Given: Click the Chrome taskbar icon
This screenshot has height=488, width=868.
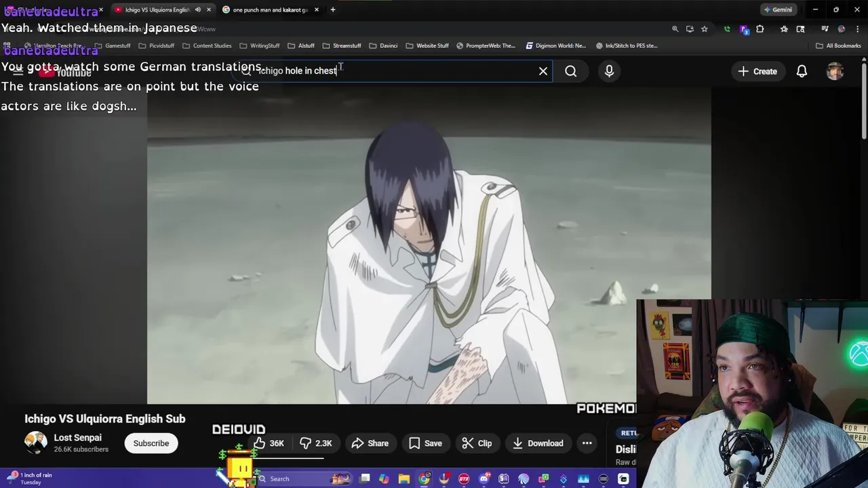Looking at the screenshot, I should (x=424, y=479).
